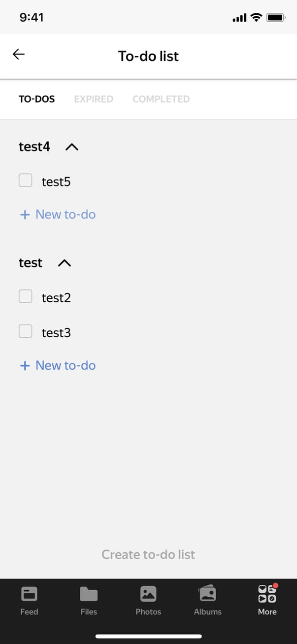Tap the test4 list title

point(34,147)
